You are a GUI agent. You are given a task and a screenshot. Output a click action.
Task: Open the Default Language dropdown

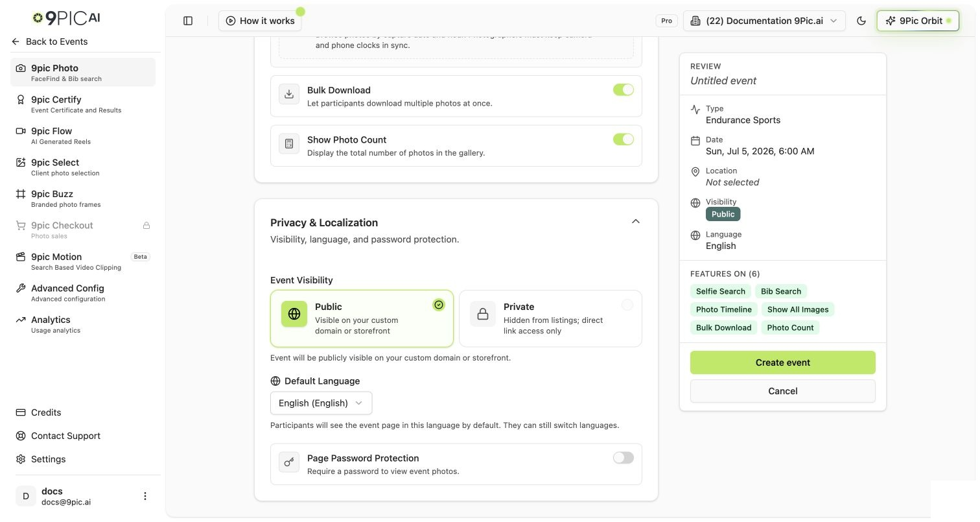[x=321, y=403]
